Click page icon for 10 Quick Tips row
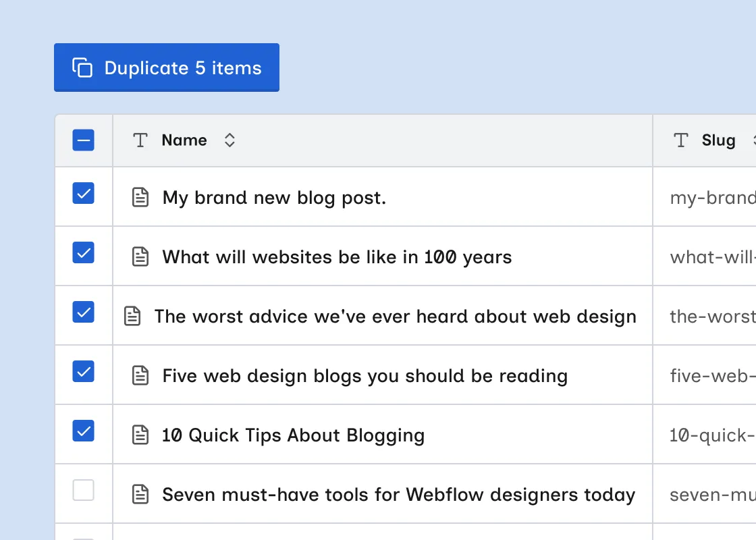The width and height of the screenshot is (756, 540). [x=140, y=435]
